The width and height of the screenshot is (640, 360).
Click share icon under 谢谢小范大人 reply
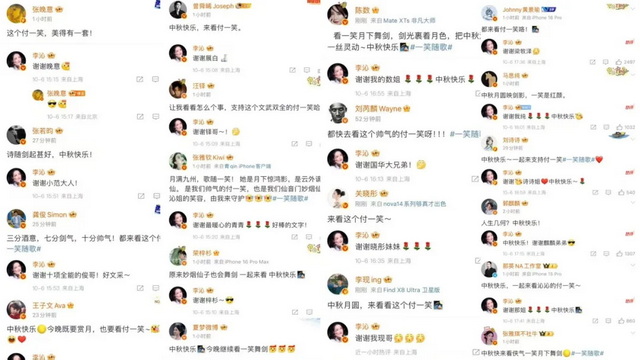(x=141, y=196)
